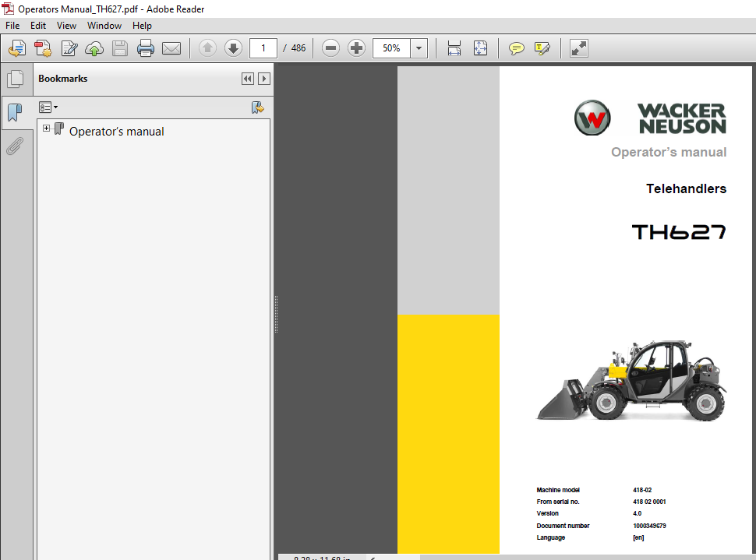Click the language value '[en]'
Screen dimensions: 756x560
pos(638,538)
